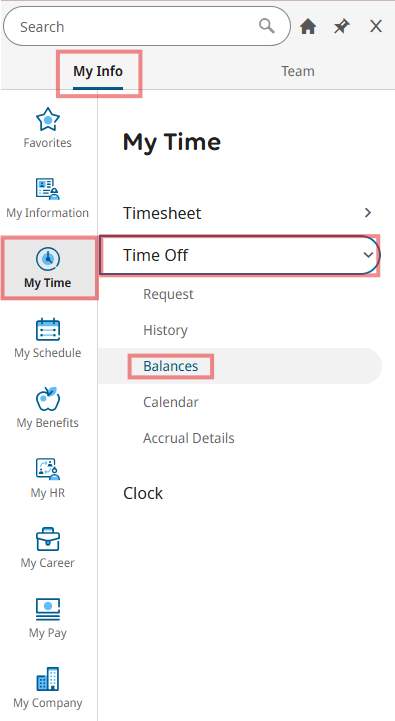Image resolution: width=395 pixels, height=721 pixels.
Task: Select the My Information sidebar icon
Action: coord(48,189)
